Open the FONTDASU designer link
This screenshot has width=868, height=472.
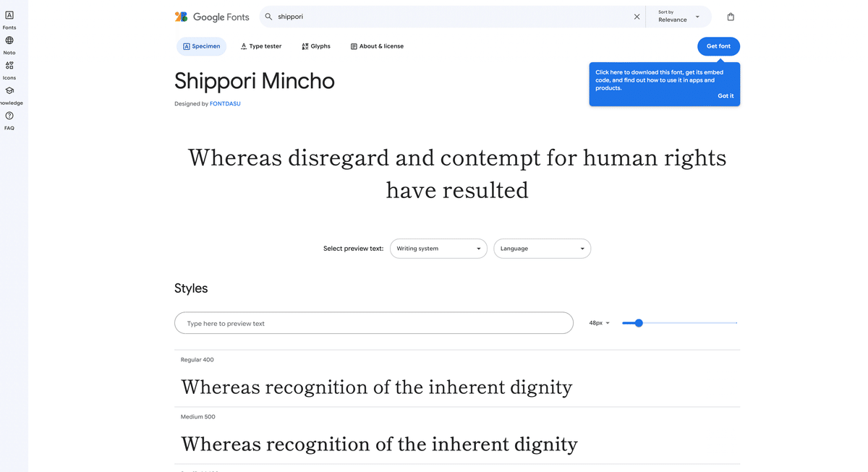tap(225, 104)
